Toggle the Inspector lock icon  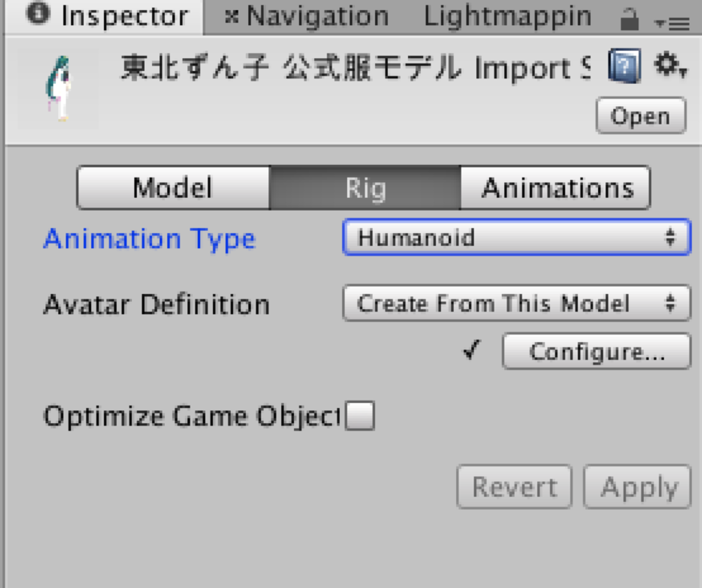click(629, 19)
